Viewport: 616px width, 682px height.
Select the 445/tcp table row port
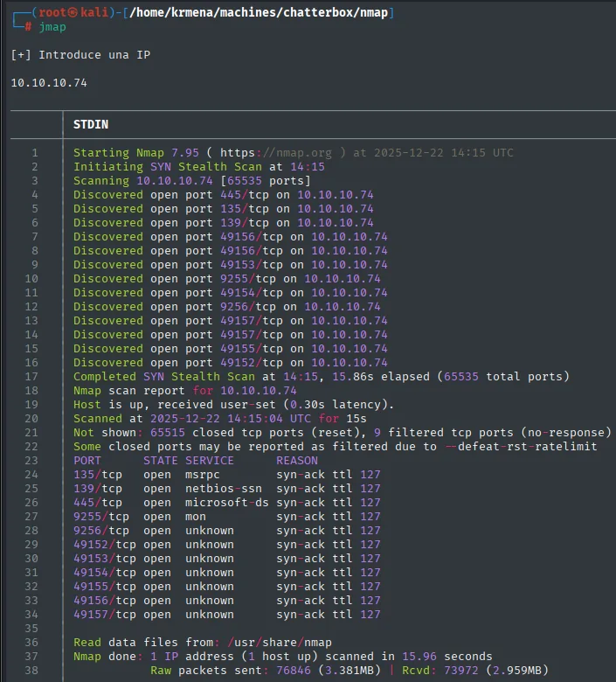[x=97, y=503]
